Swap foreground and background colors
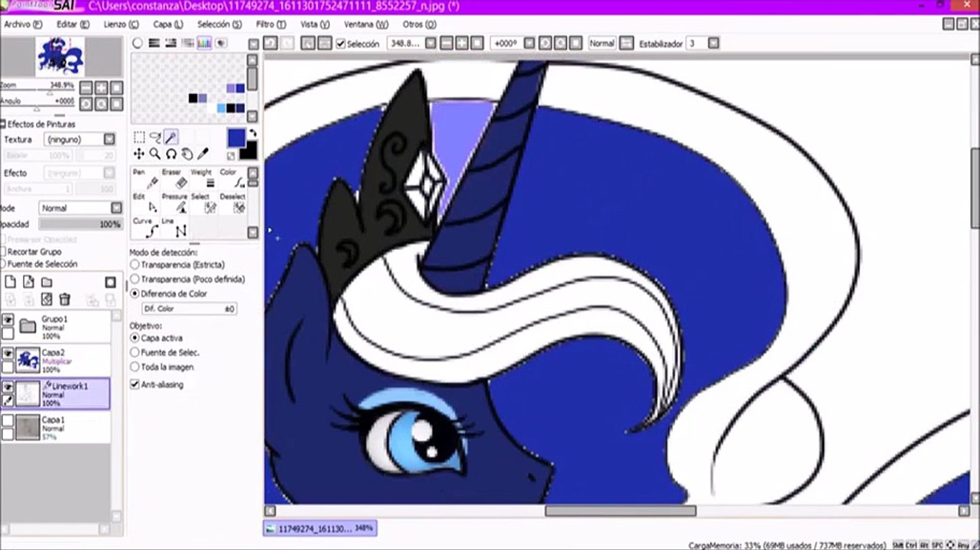The width and height of the screenshot is (980, 550). pos(252,133)
